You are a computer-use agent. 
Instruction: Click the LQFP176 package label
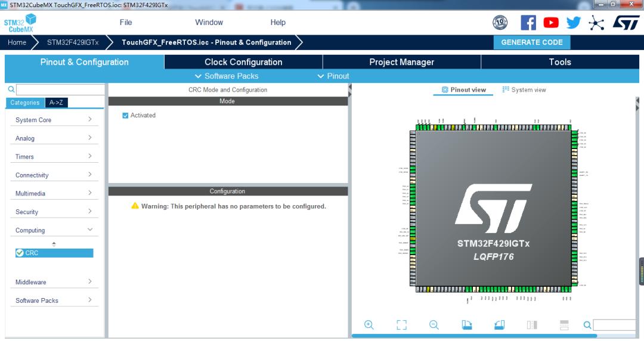493,257
